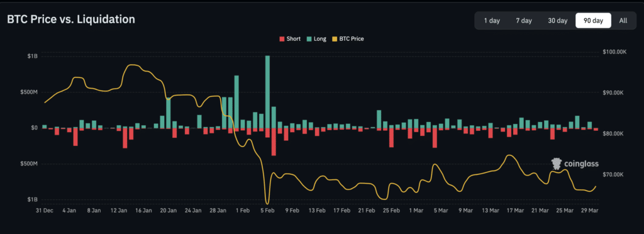Select the 90 day range tab

593,21
